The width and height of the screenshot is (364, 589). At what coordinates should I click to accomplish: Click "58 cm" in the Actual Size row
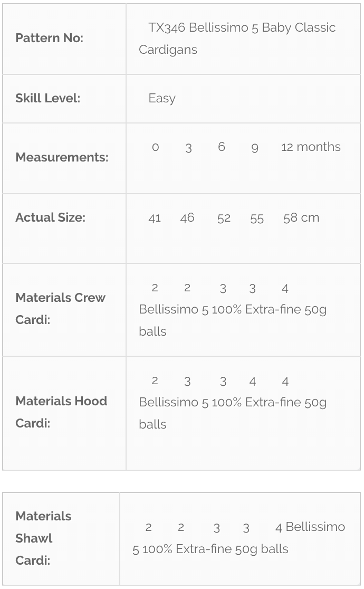[301, 218]
